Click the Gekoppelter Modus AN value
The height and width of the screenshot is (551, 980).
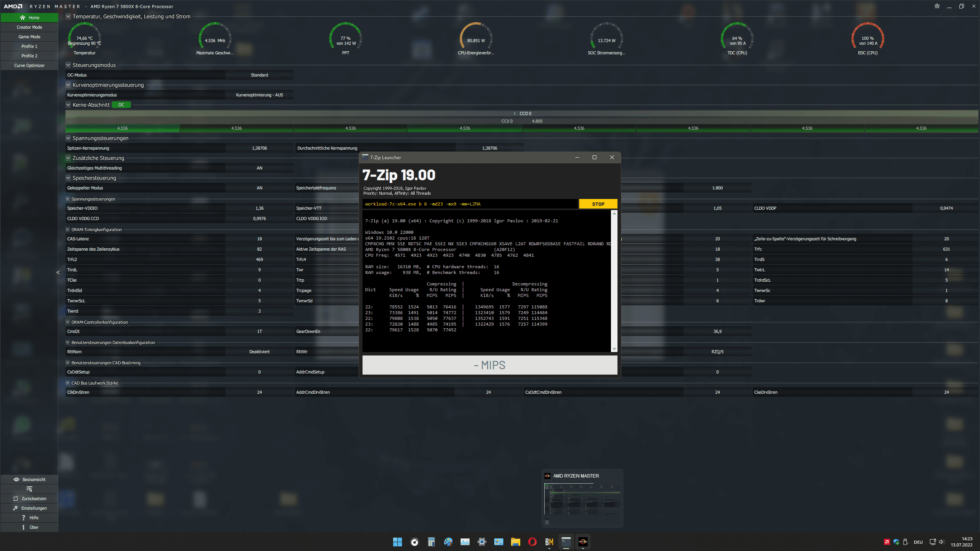click(x=260, y=188)
